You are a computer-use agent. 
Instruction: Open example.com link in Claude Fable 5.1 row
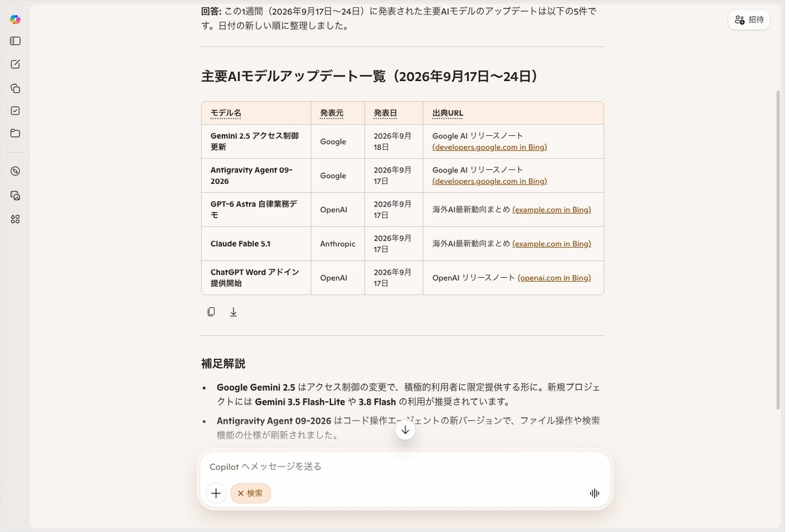(551, 244)
